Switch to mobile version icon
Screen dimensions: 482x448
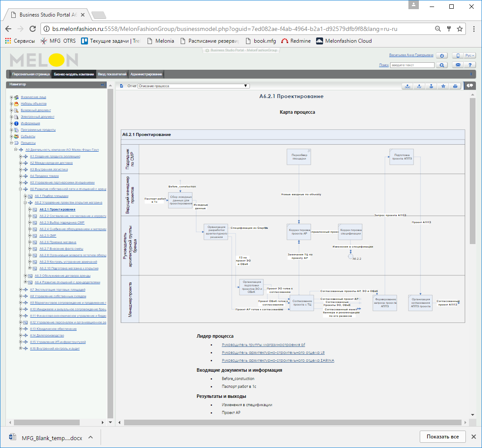pos(458,56)
